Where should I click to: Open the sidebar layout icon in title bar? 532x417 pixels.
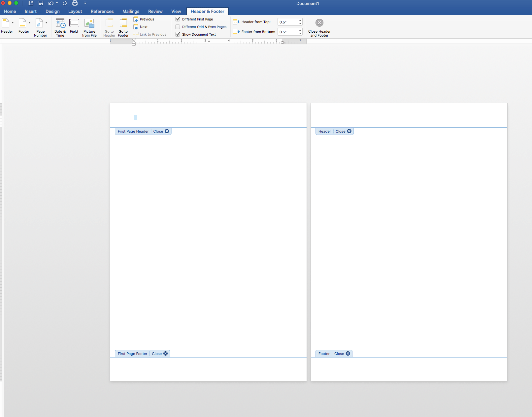click(x=31, y=3)
